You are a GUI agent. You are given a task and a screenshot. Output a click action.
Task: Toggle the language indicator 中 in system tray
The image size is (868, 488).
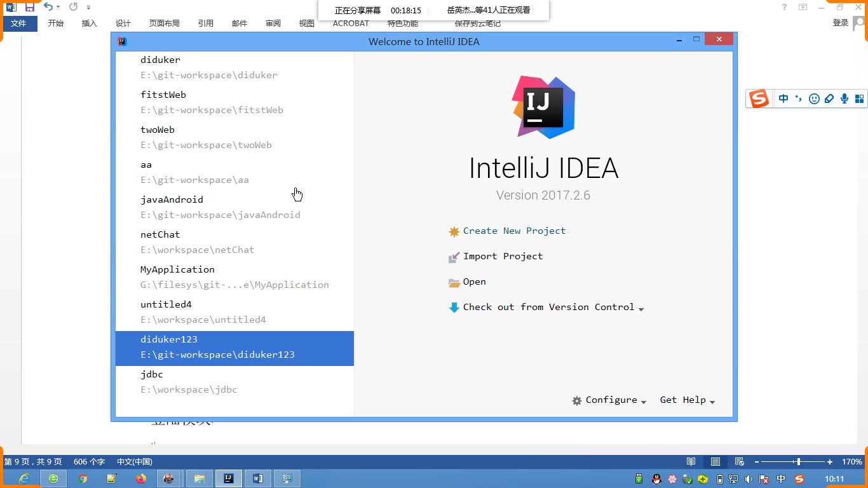[781, 479]
